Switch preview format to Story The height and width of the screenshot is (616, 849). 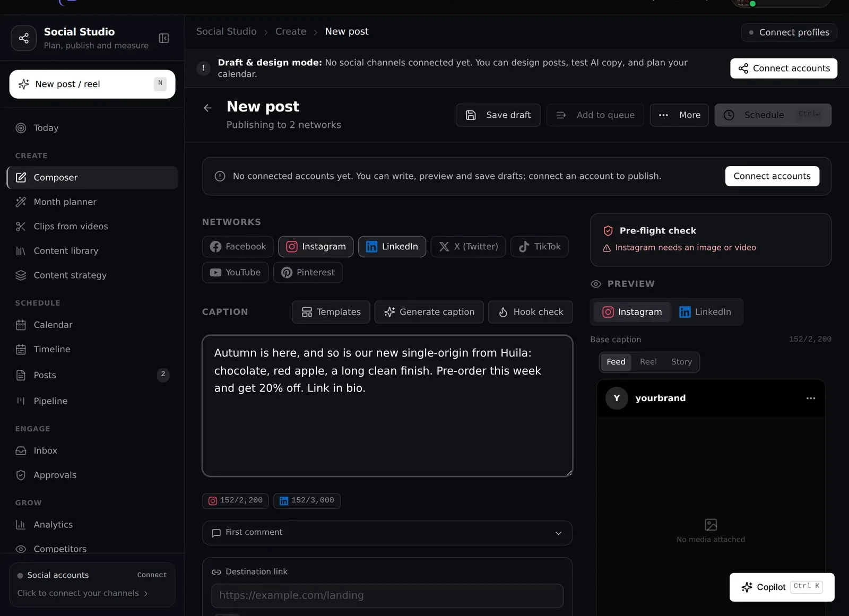point(681,362)
